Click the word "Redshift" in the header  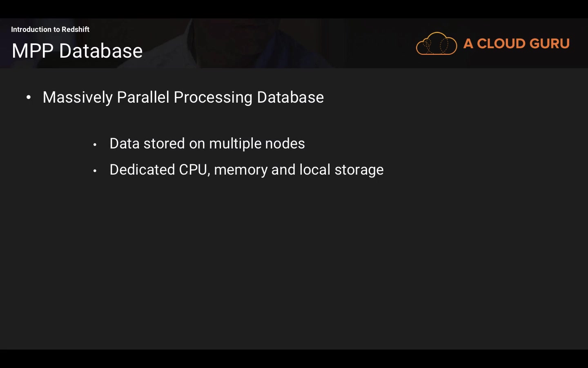[x=76, y=29]
